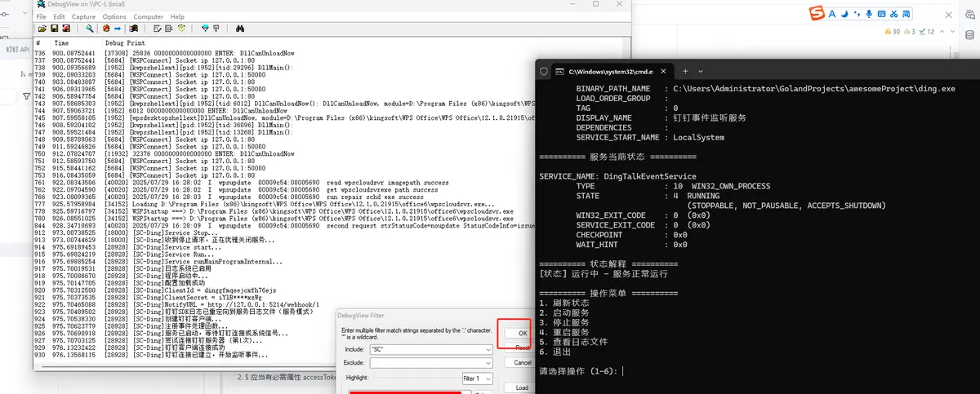Click the binoculars Find icon in DebugView
Screen dimensions: 980x394
click(240, 29)
